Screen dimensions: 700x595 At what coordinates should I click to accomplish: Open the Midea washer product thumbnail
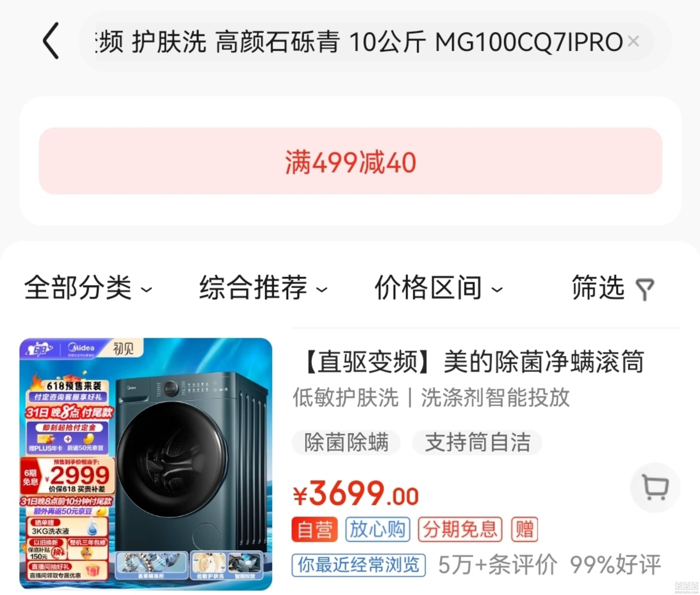[146, 464]
